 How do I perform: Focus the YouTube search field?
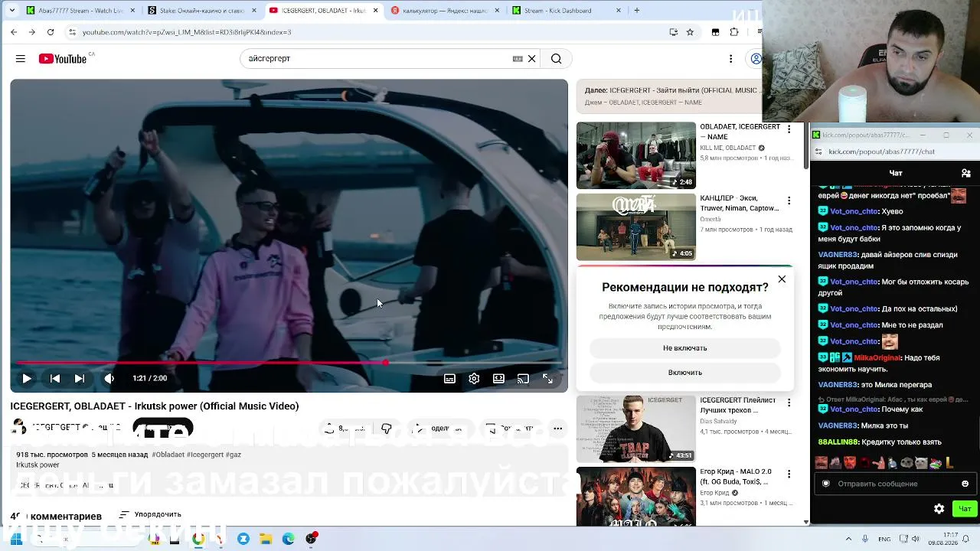pos(378,59)
